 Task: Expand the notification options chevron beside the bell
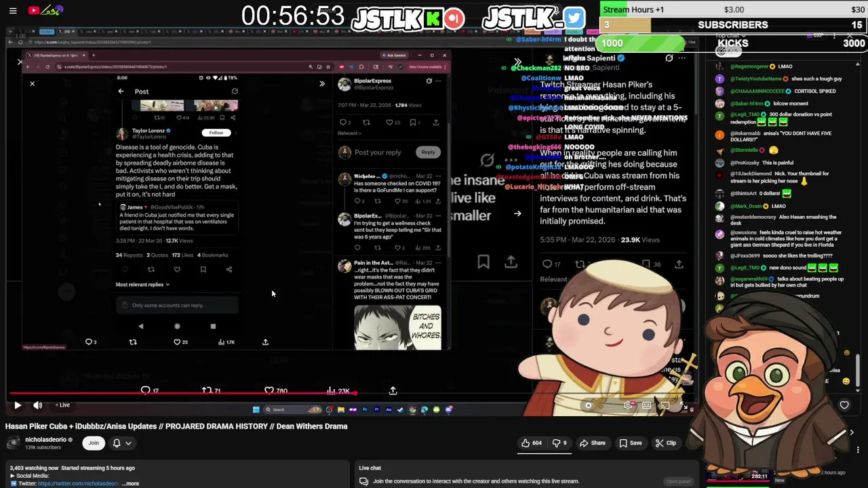128,443
